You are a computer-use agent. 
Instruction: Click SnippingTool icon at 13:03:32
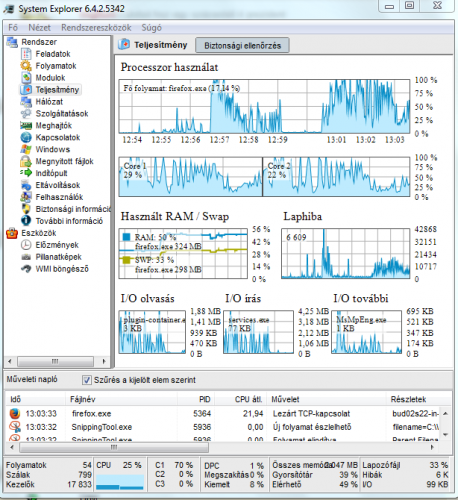coord(15,427)
